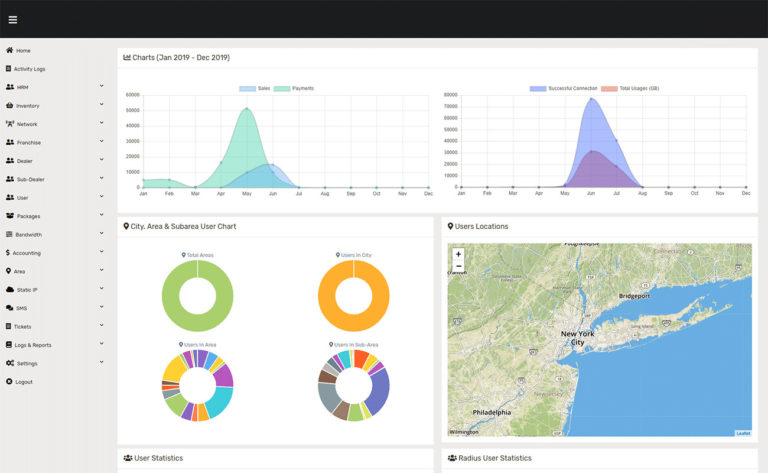Click the Inventory basket icon
The height and width of the screenshot is (473, 768).
tap(9, 105)
